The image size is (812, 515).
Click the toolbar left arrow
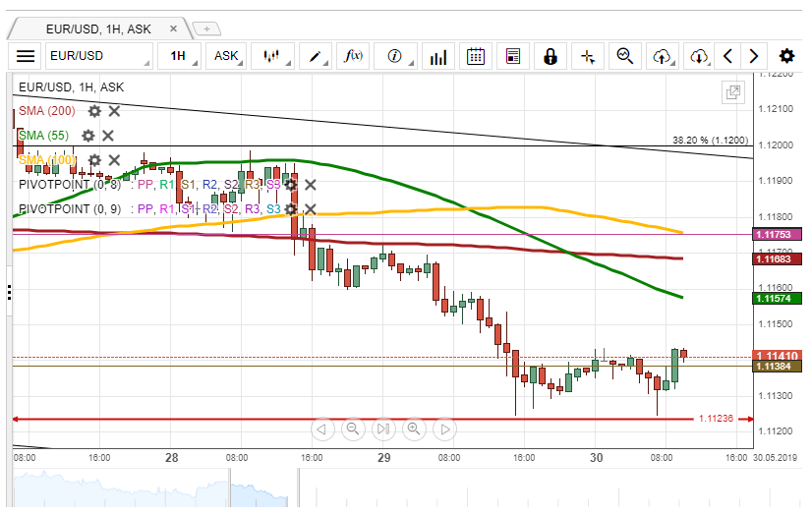727,56
